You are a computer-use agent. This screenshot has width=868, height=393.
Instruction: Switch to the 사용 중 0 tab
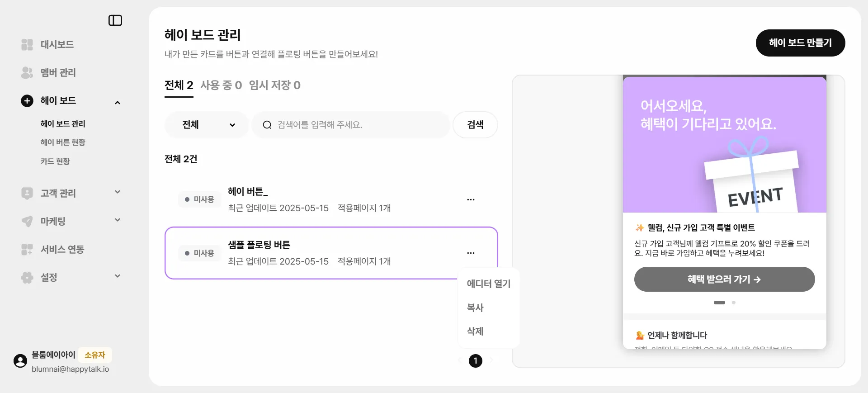tap(221, 85)
